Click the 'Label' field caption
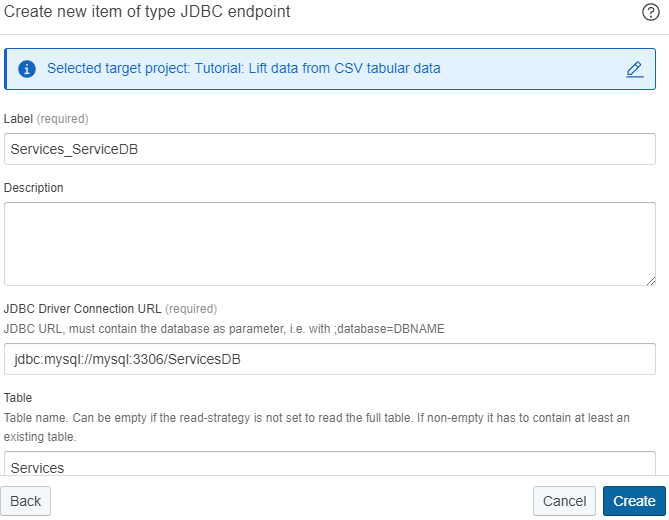The height and width of the screenshot is (520, 669). [x=18, y=118]
